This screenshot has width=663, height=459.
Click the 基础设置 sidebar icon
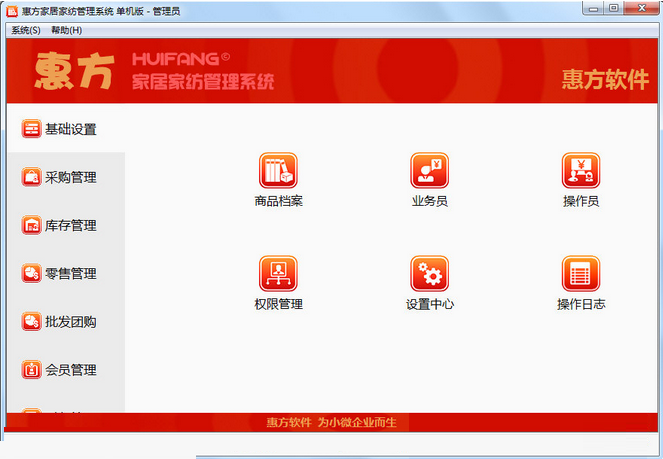[31, 129]
